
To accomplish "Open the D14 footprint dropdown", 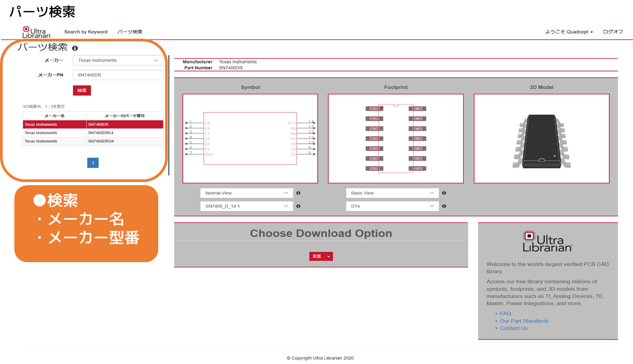I will coord(392,206).
